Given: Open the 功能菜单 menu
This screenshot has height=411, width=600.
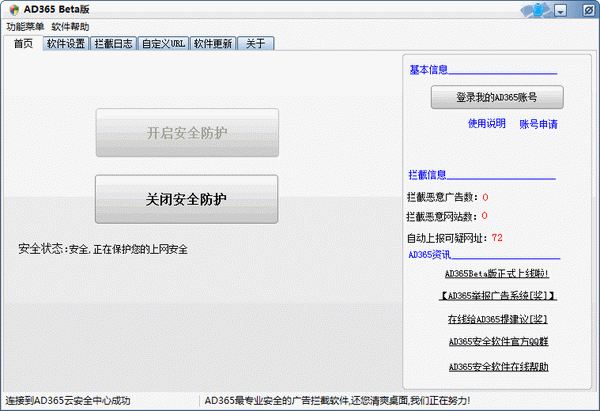Looking at the screenshot, I should (x=25, y=27).
